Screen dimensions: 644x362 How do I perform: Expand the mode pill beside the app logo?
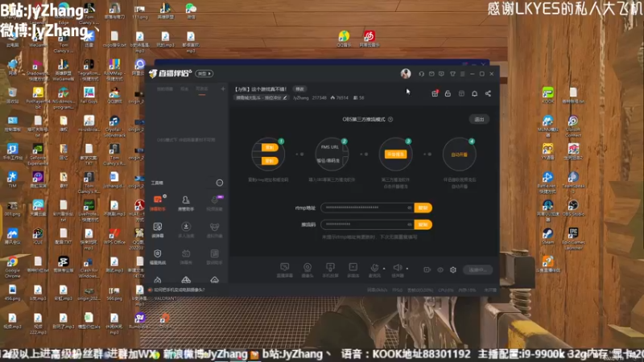click(204, 74)
